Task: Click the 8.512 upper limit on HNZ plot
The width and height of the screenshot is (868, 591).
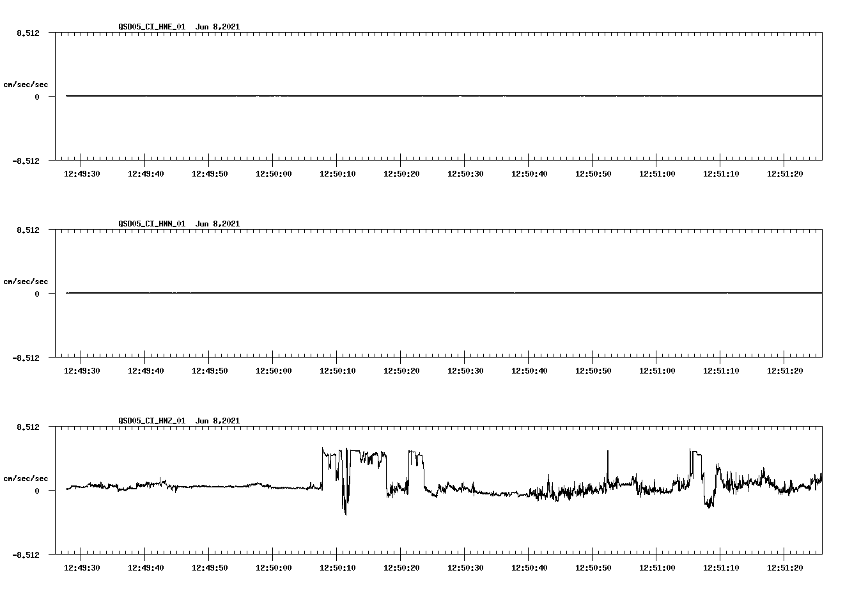Action: [28, 427]
